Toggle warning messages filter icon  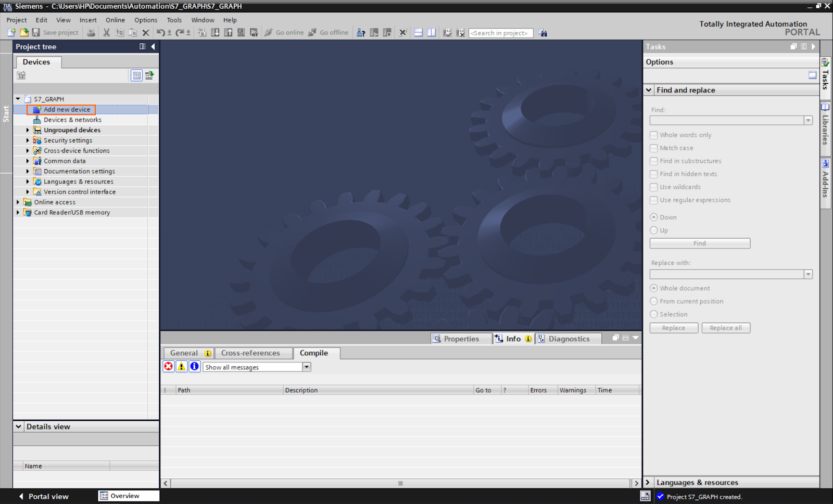tap(182, 366)
